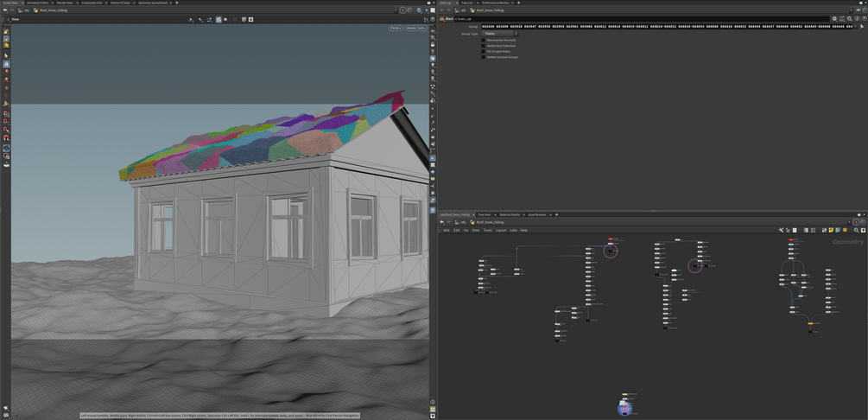Click the network editor search magnifier icon
The width and height of the screenshot is (868, 420).
[x=856, y=230]
